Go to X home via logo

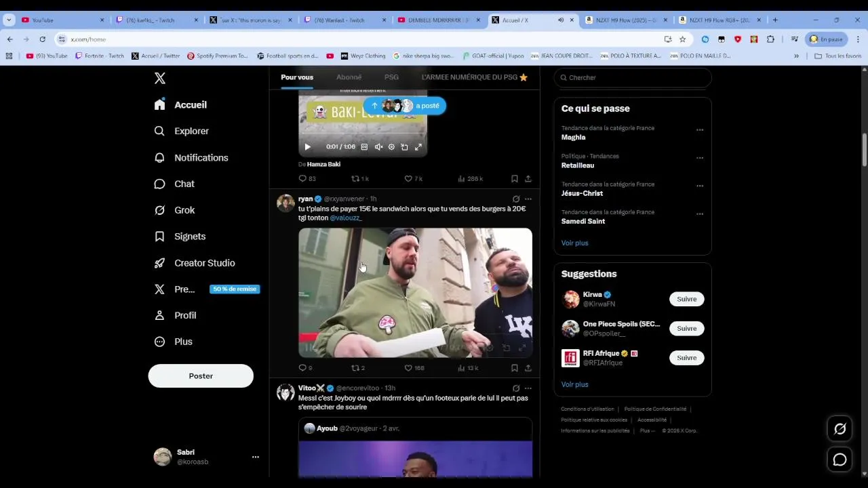pyautogui.click(x=160, y=78)
